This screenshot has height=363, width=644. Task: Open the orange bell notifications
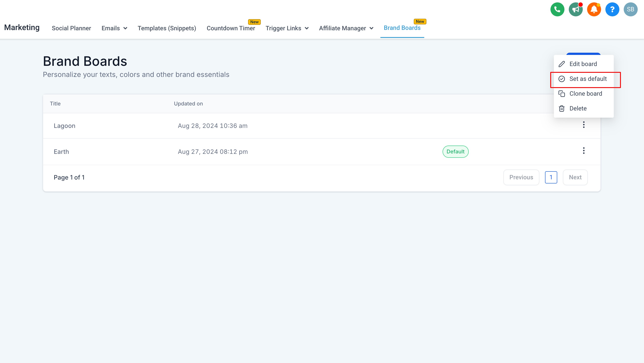coord(594,10)
